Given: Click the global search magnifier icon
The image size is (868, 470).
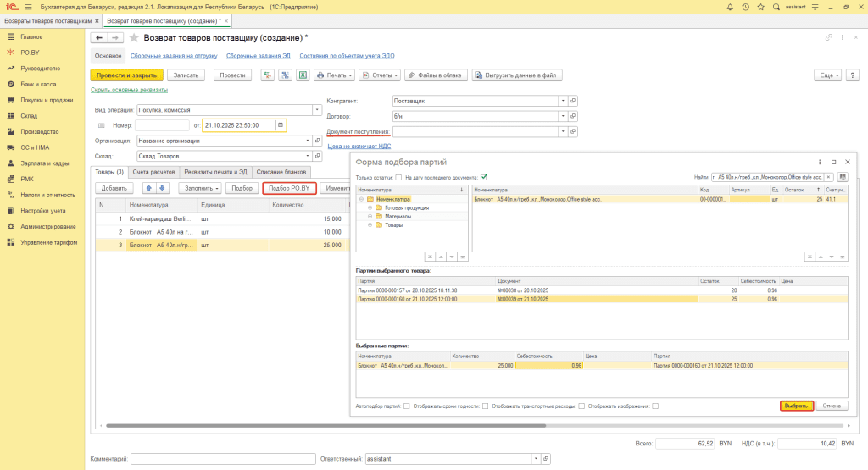Looking at the screenshot, I should (777, 7).
